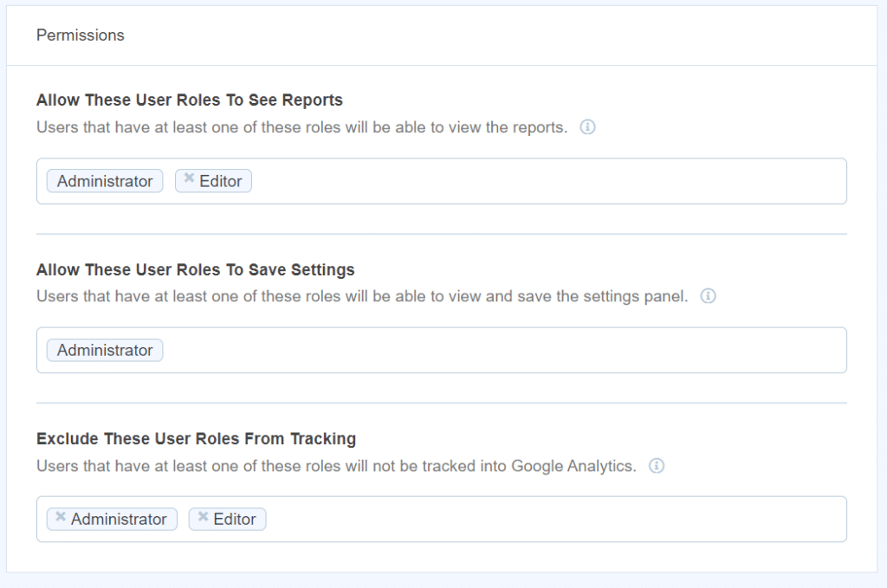Remove the Editor role from report viewers

click(x=188, y=180)
